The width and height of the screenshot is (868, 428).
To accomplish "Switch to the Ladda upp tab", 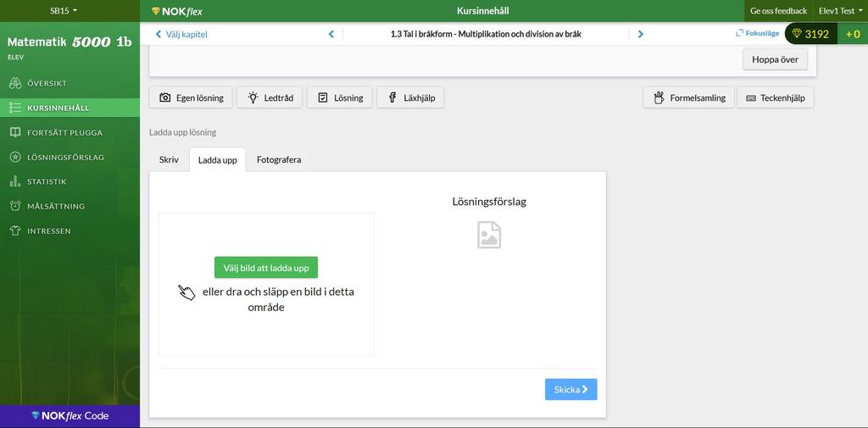I will (x=218, y=160).
